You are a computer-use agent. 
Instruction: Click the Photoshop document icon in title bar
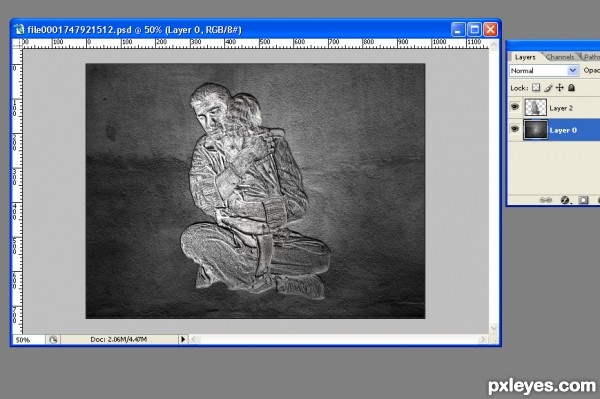(18, 29)
